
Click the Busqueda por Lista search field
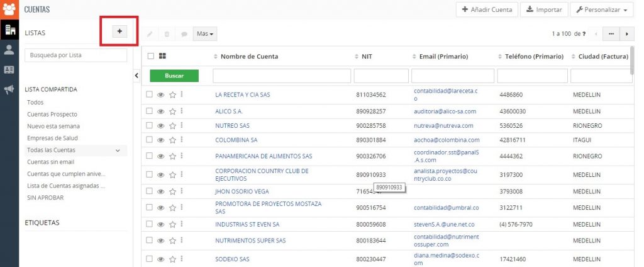75,55
